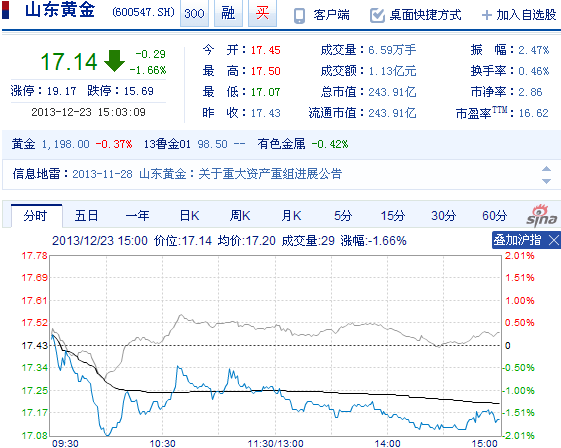The width and height of the screenshot is (561, 448).
Task: Open the 关于重大资产重组进展公告 announcement
Action: (270, 174)
